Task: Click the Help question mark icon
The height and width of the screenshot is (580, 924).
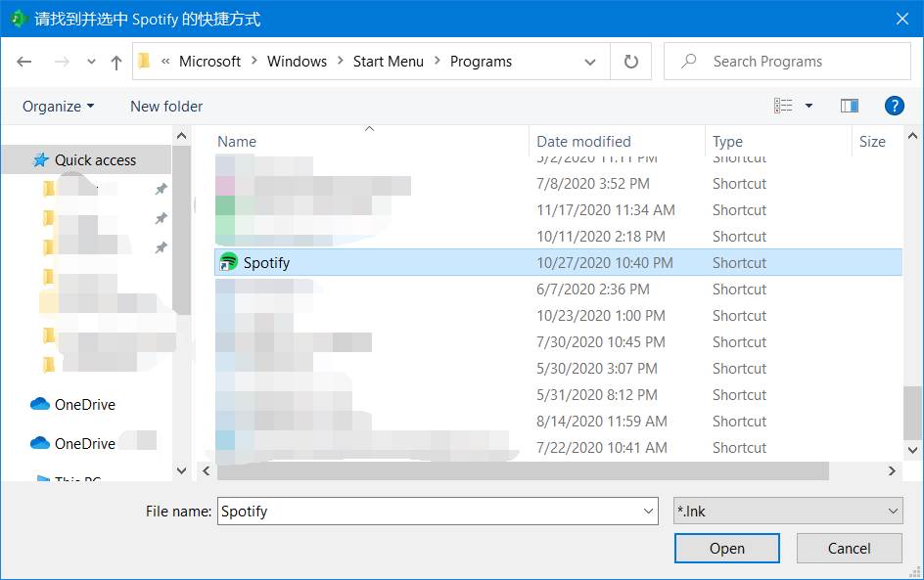Action: [895, 106]
